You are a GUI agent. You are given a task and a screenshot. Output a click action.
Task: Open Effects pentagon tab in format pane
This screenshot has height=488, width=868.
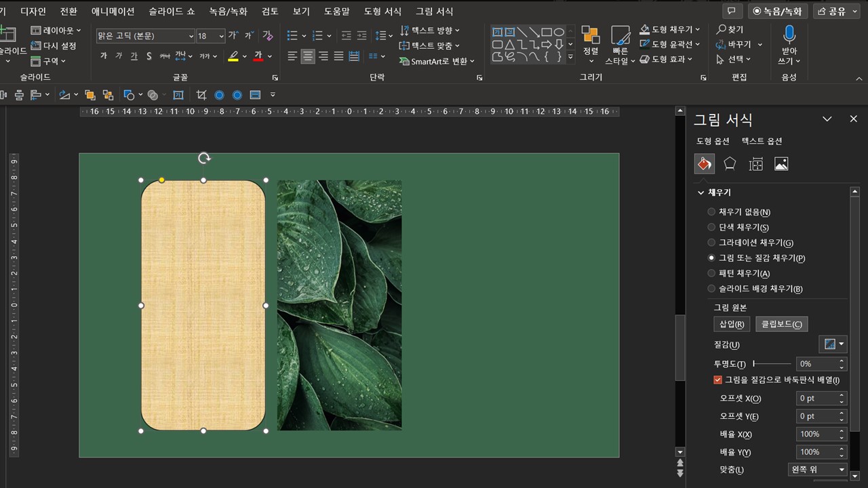[x=730, y=164]
